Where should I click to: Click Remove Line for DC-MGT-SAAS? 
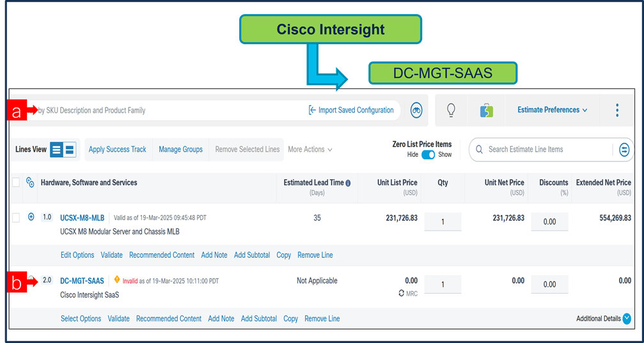pos(322,319)
